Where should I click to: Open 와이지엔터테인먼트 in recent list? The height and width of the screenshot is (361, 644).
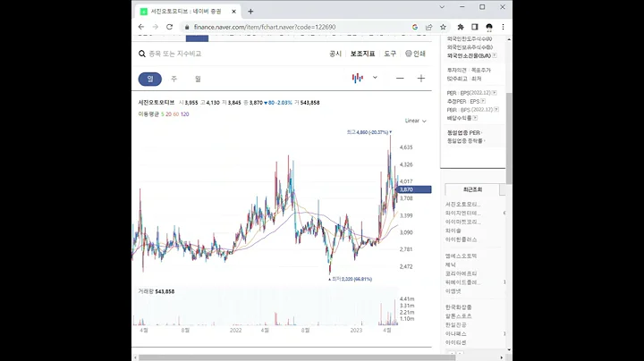click(463, 213)
